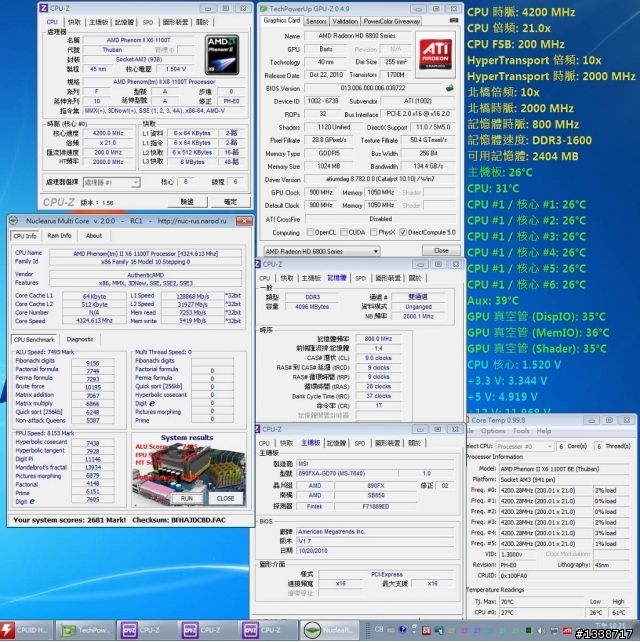Select the CPU Benchmark tab in Nuclearus
640x642 pixels.
click(x=34, y=339)
